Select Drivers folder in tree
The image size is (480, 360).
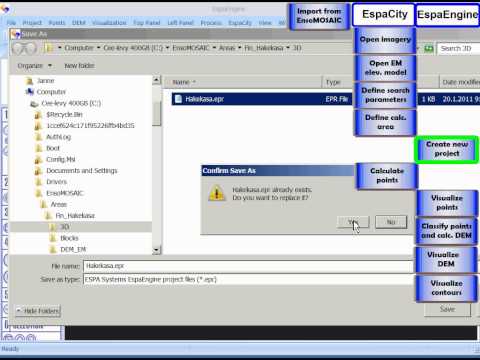[56, 182]
